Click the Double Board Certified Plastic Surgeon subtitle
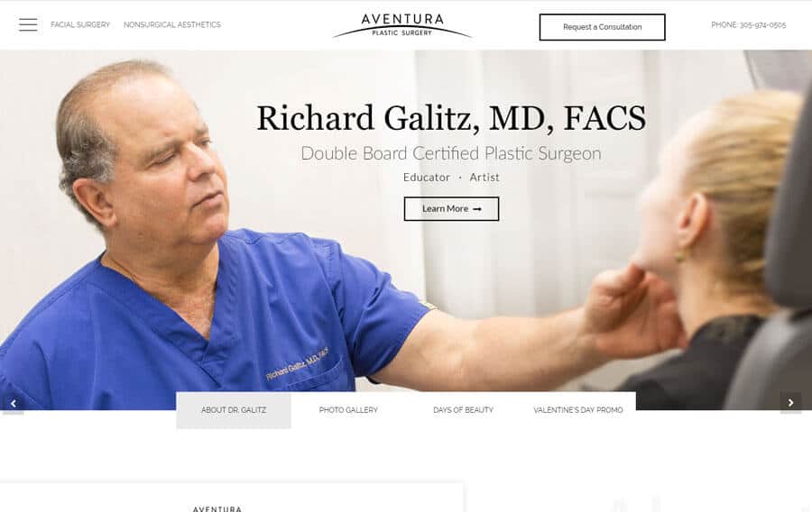Viewport: 812px width, 512px height. click(x=451, y=153)
